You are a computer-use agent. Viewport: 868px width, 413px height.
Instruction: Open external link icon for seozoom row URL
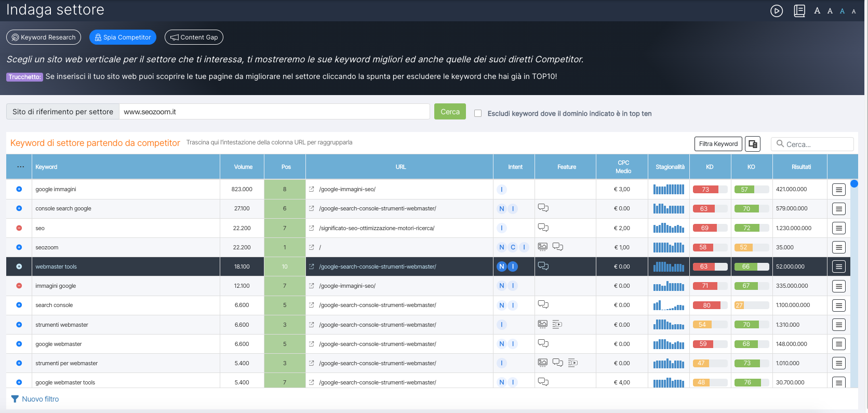[312, 247]
